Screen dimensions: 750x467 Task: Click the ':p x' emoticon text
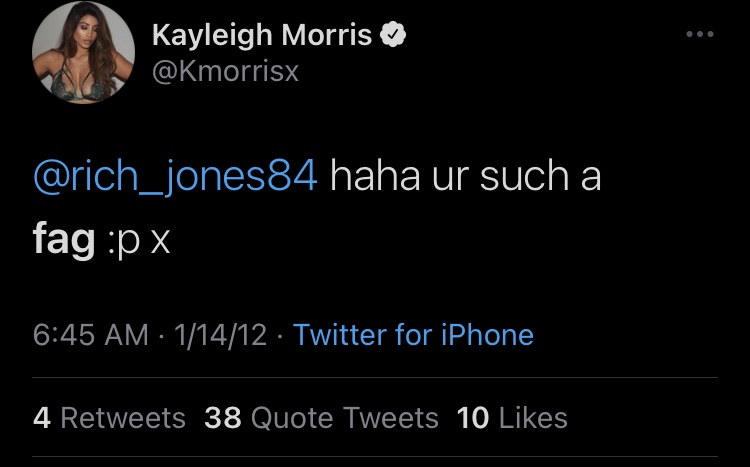[139, 242]
